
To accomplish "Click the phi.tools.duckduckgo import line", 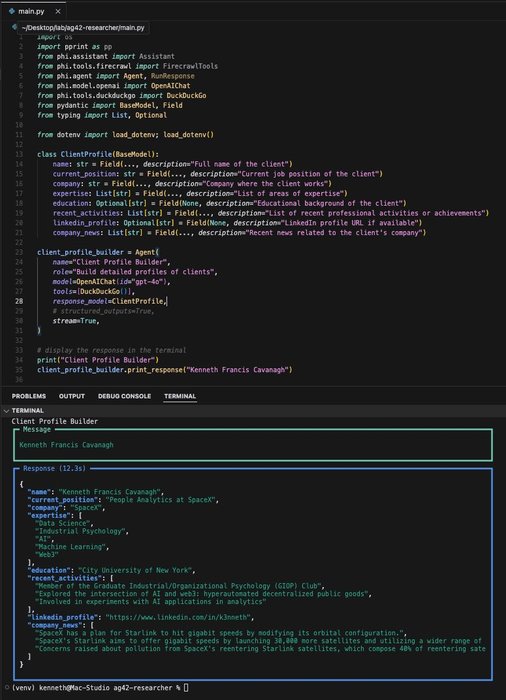I will 121,96.
